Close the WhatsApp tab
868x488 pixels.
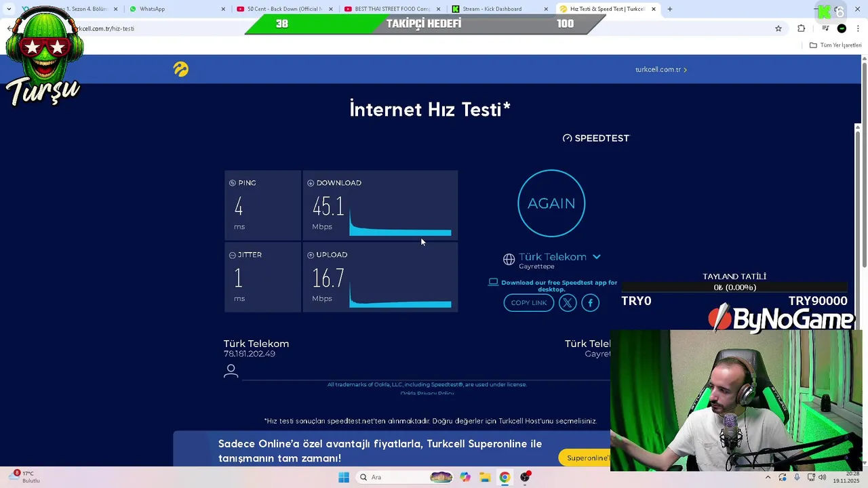tap(223, 9)
